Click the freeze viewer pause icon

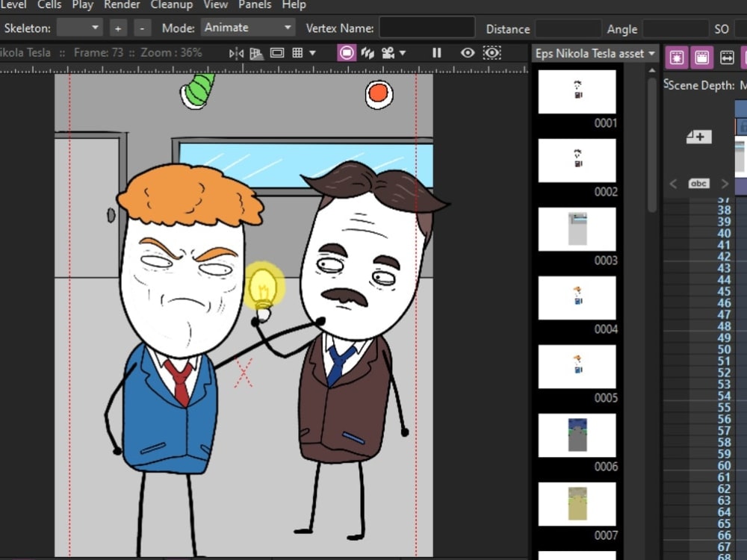(x=436, y=53)
